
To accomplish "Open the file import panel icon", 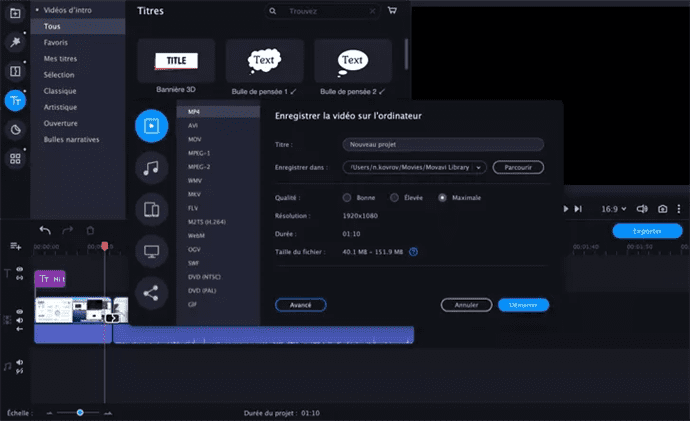I will click(x=15, y=13).
